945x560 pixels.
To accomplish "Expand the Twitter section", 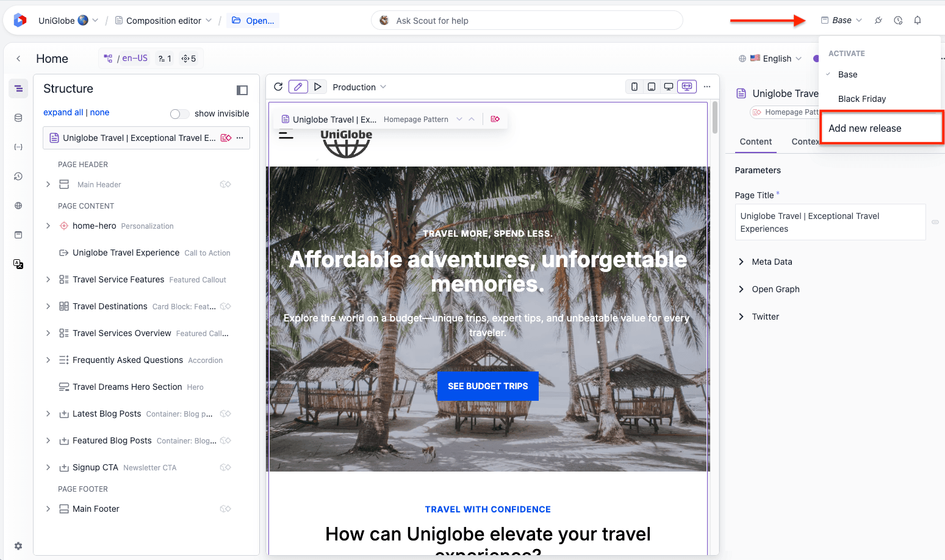I will (758, 317).
